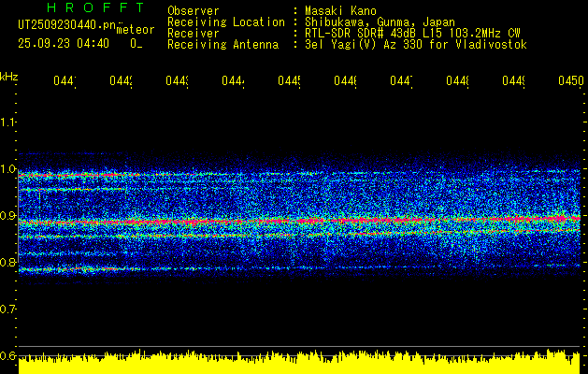Click the date stamp 25.09.23 04:40
This screenshot has width=588, height=374.
pyautogui.click(x=64, y=43)
